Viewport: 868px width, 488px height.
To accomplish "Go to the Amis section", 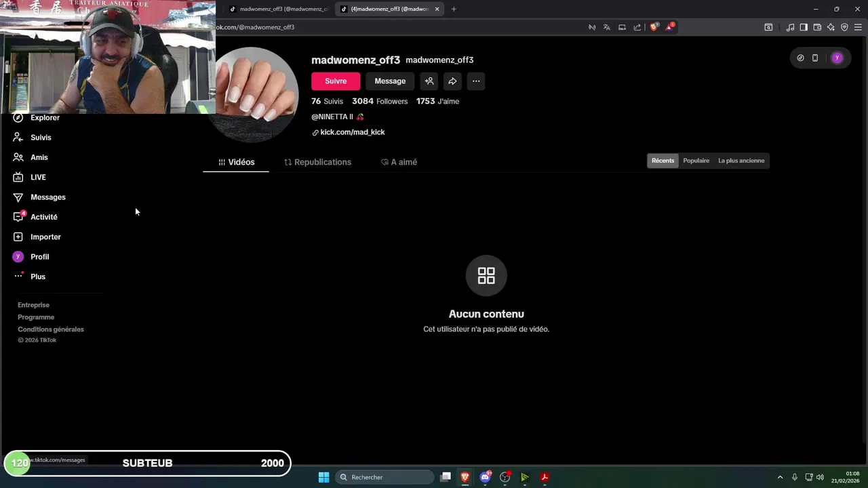I will (x=31, y=157).
